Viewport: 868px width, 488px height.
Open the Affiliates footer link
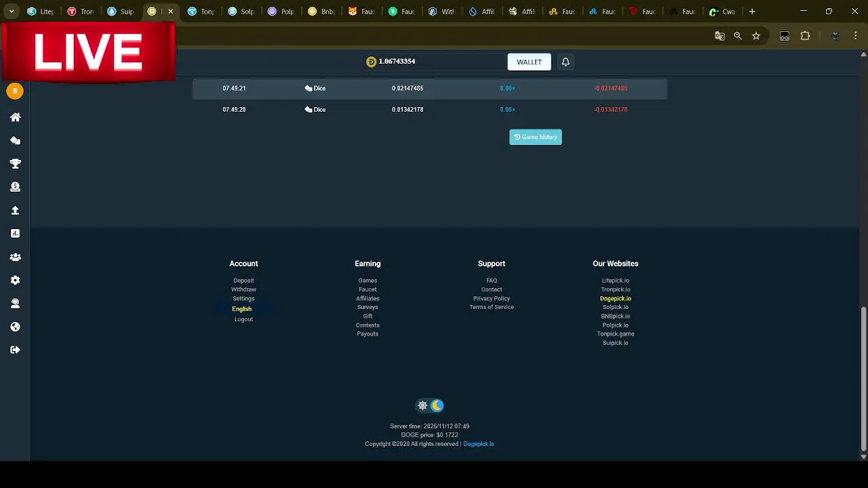coord(368,298)
